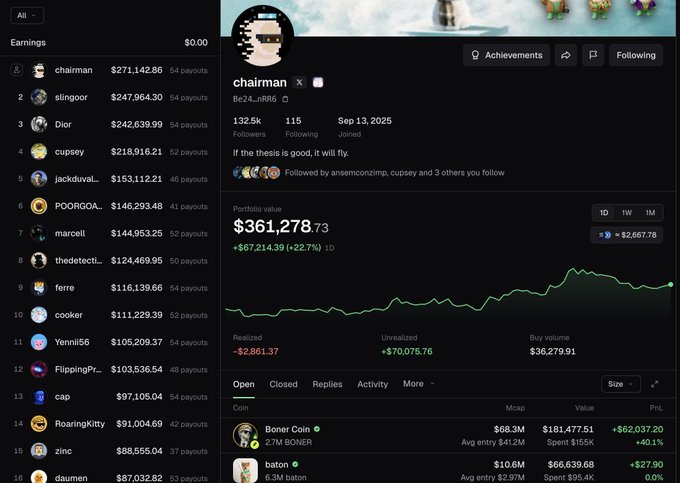
Task: Click the expand table icon
Action: [654, 384]
